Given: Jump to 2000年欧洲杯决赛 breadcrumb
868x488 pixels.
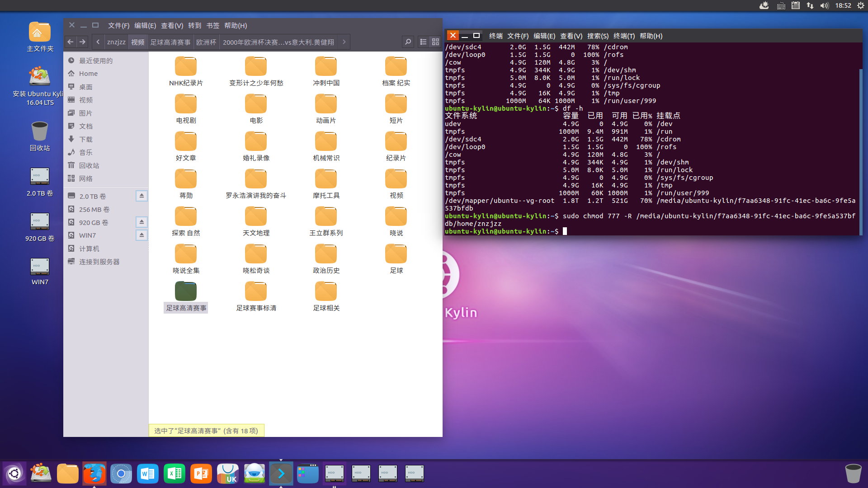Looking at the screenshot, I should (278, 42).
